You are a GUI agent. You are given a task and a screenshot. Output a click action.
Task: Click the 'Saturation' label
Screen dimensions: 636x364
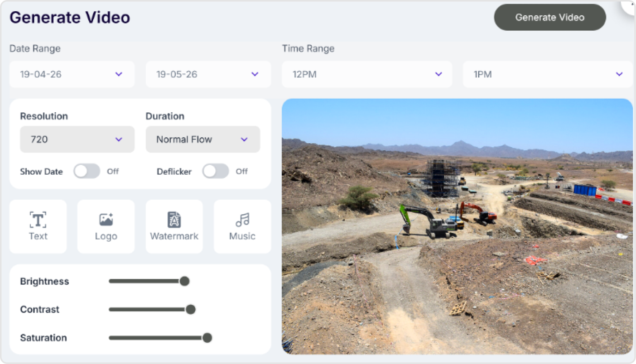43,338
